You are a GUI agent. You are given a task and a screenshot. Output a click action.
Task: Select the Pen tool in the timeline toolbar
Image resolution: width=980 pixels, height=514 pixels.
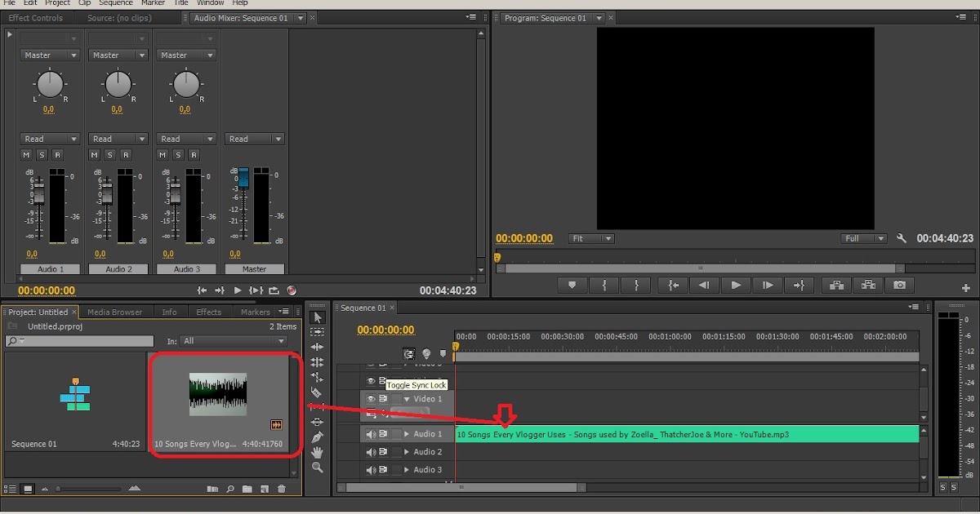317,436
